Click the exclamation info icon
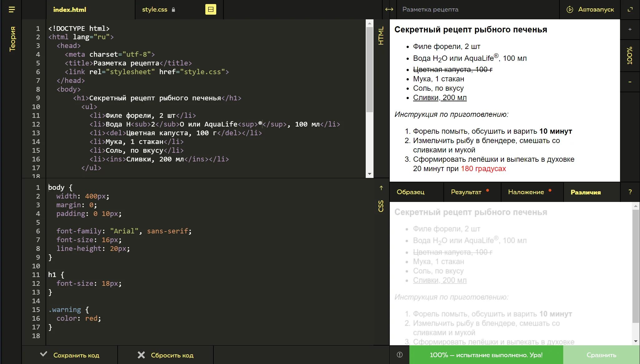Image resolution: width=640 pixels, height=364 pixels. pyautogui.click(x=399, y=355)
